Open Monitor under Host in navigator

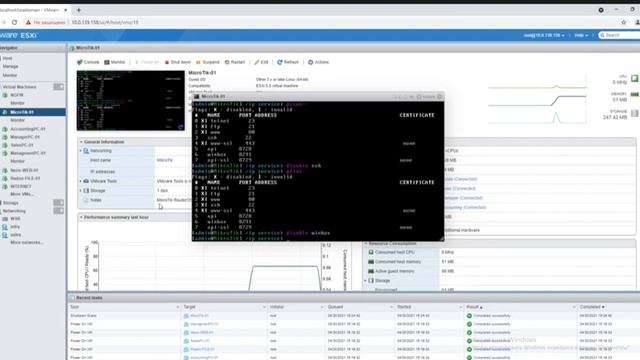click(x=10, y=75)
